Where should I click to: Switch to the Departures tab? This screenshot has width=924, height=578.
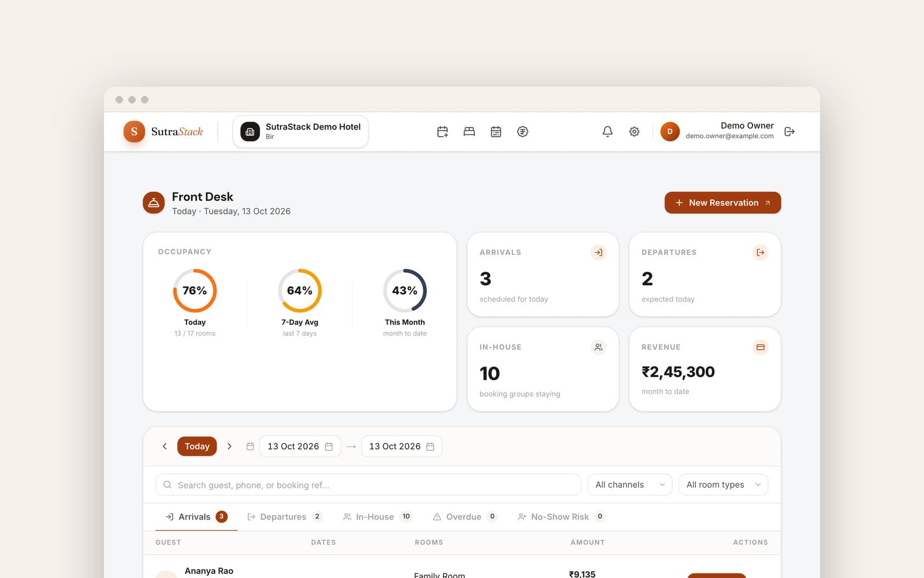(284, 517)
